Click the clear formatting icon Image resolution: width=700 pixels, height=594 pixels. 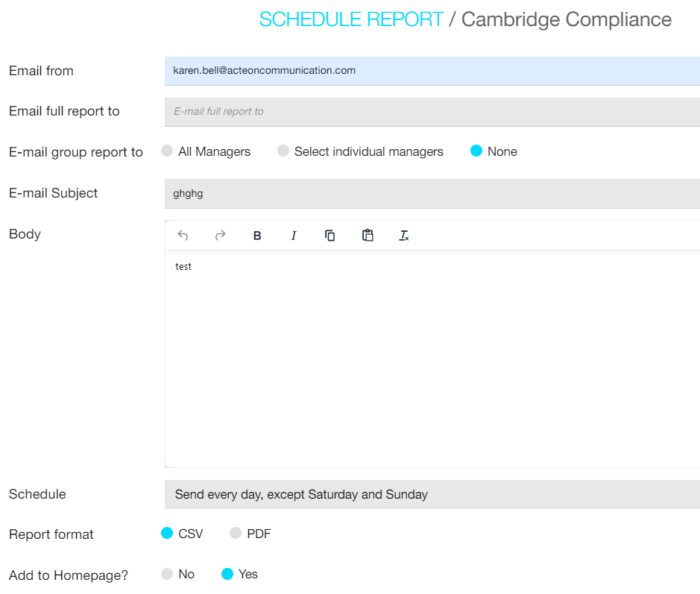click(404, 236)
